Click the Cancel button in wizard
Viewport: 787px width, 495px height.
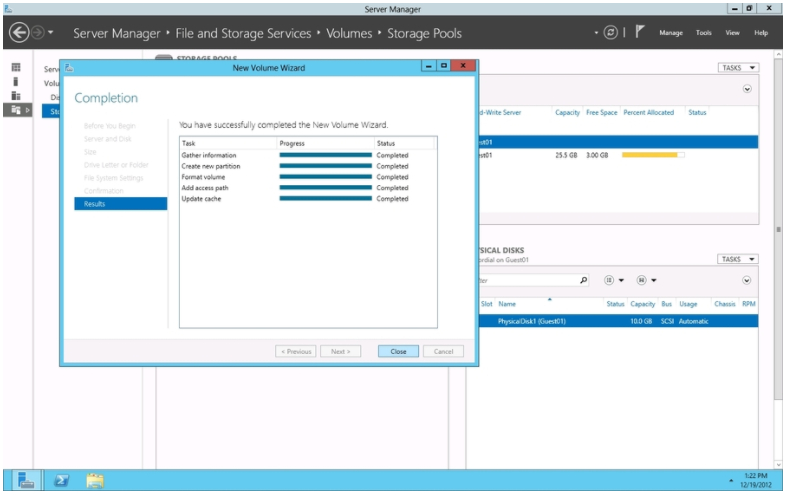[443, 351]
